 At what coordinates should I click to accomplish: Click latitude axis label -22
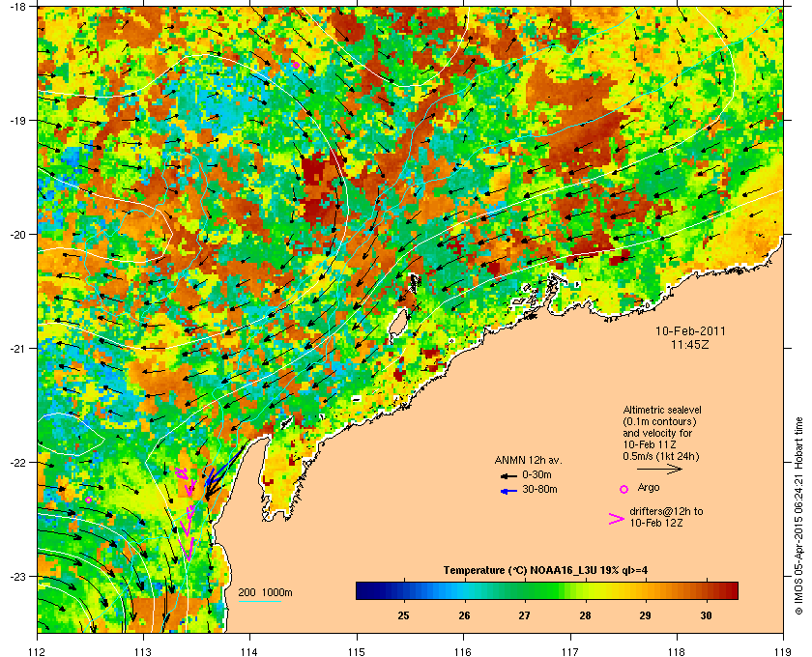[x=18, y=463]
